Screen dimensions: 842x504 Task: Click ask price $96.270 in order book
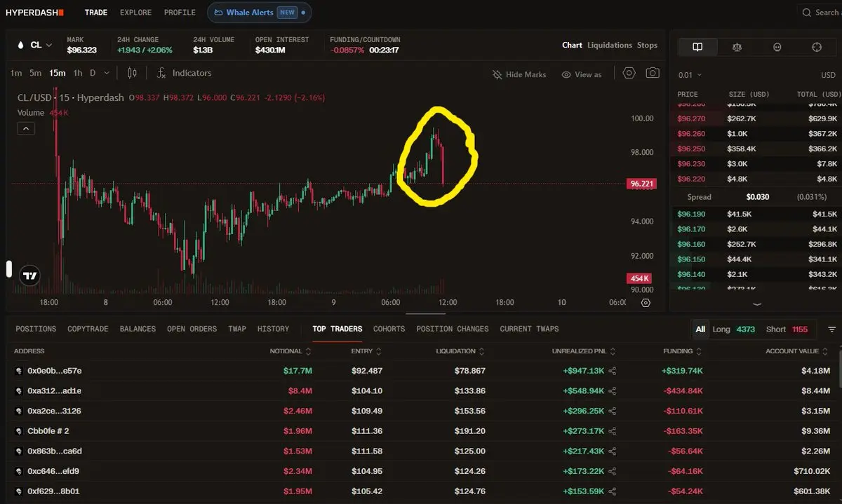point(690,118)
